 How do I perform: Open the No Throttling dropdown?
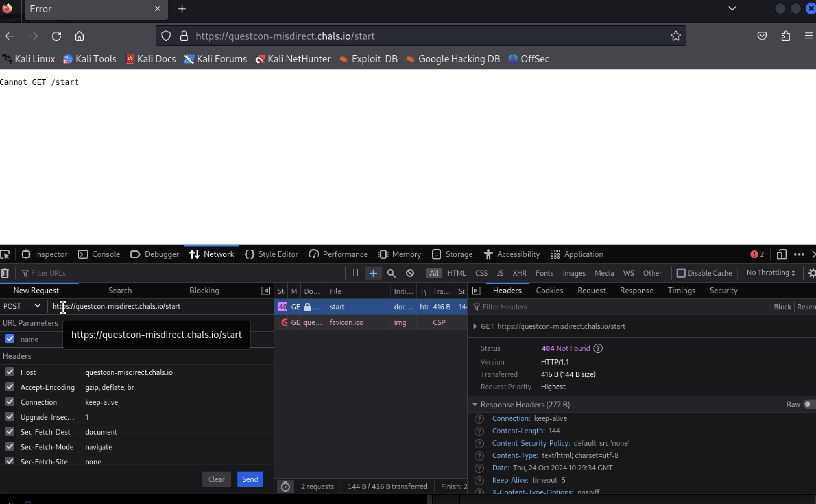(770, 273)
